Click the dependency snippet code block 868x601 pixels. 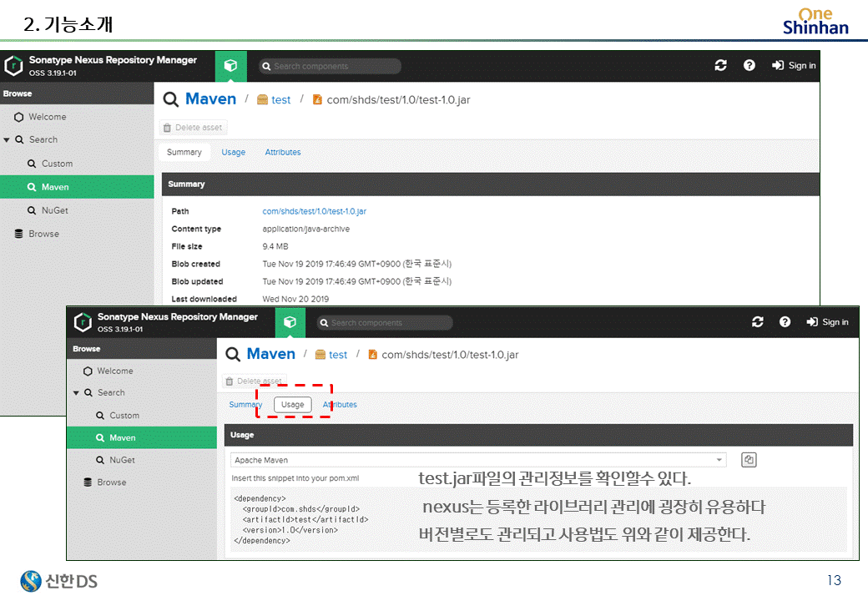(x=538, y=519)
